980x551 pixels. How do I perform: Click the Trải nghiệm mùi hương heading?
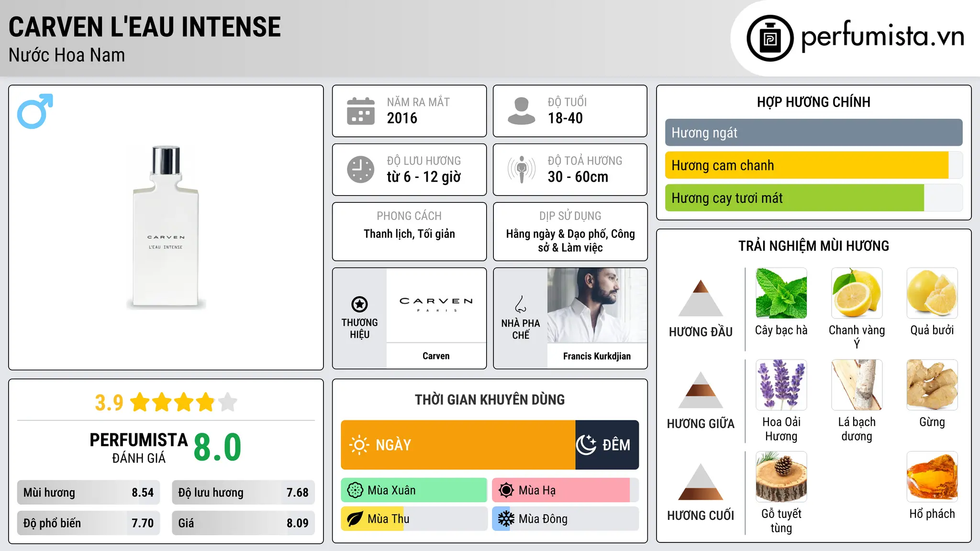pyautogui.click(x=813, y=246)
